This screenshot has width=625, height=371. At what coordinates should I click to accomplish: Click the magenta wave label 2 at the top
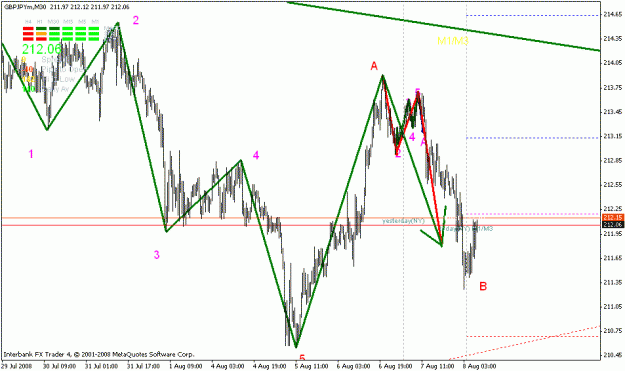click(x=136, y=20)
